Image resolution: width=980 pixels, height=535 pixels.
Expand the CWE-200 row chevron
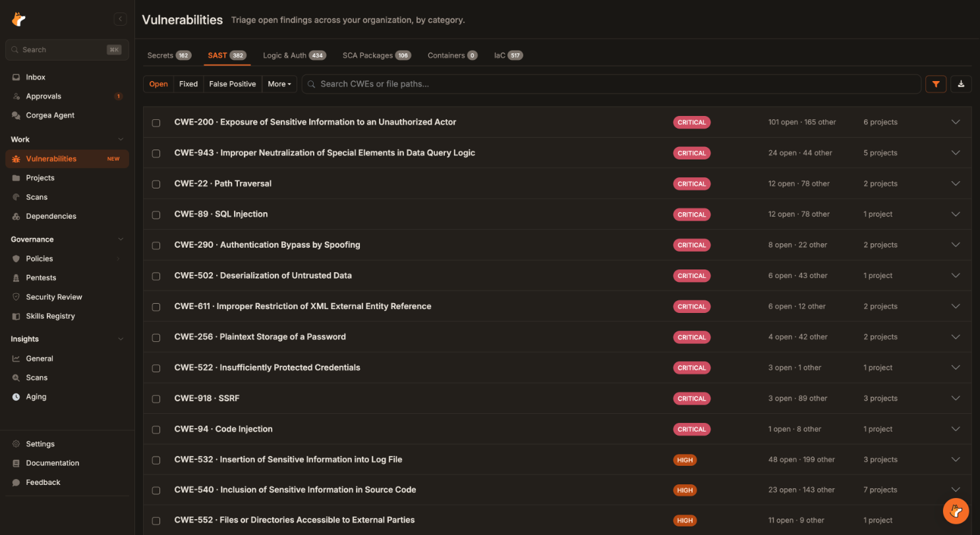point(956,122)
